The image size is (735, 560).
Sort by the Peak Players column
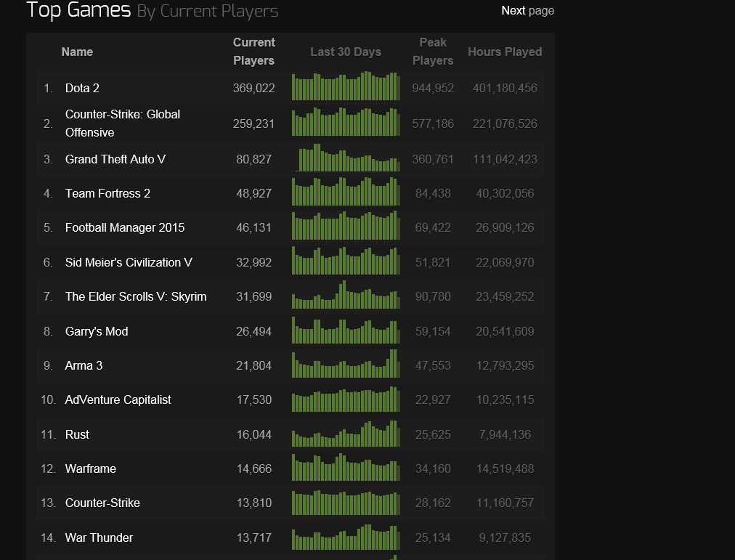(432, 52)
